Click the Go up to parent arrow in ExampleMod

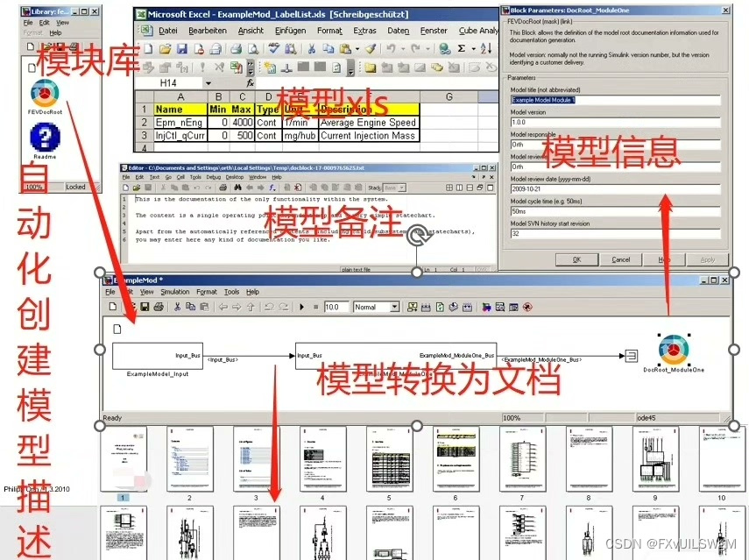pyautogui.click(x=251, y=308)
